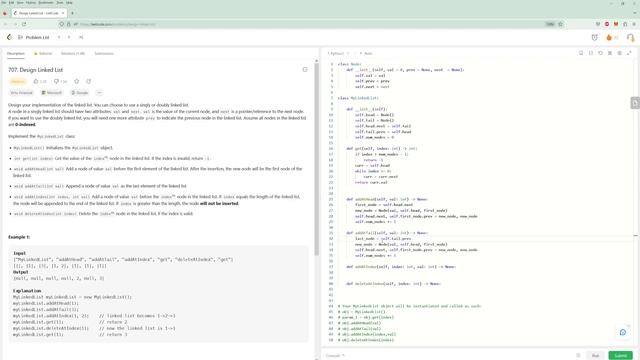The width and height of the screenshot is (640, 360).
Task: Click the 'def addAtIndex' line in editor
Action: (x=401, y=267)
